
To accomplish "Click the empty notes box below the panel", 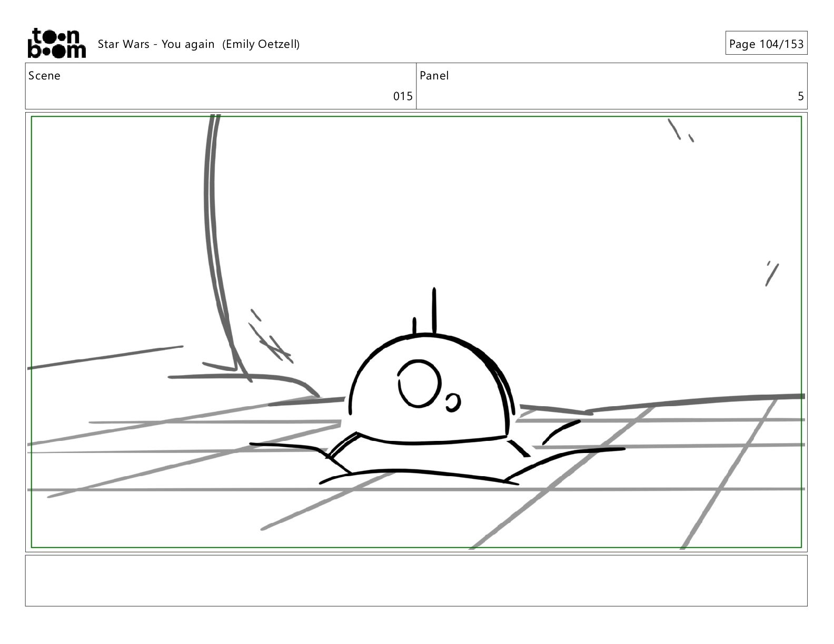I will 416,580.
